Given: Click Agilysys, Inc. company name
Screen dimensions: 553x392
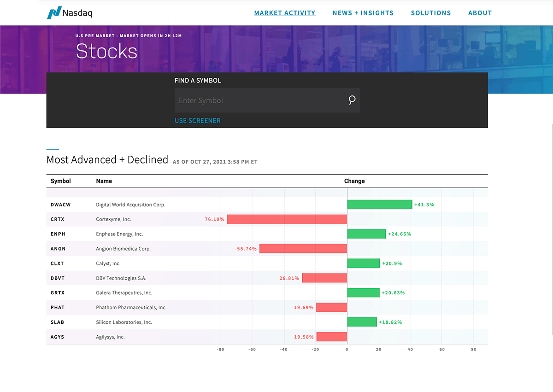Looking at the screenshot, I should tap(110, 337).
